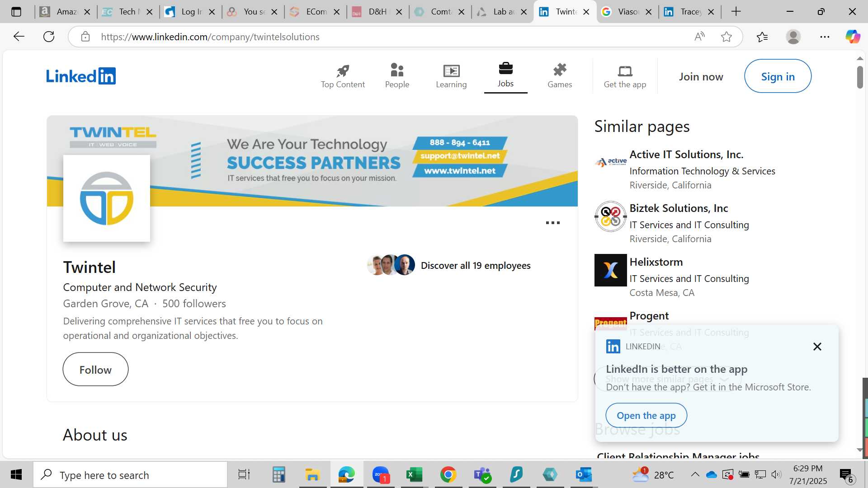This screenshot has width=868, height=488.
Task: Click the Biztek Solutions logo
Action: pos(610,216)
